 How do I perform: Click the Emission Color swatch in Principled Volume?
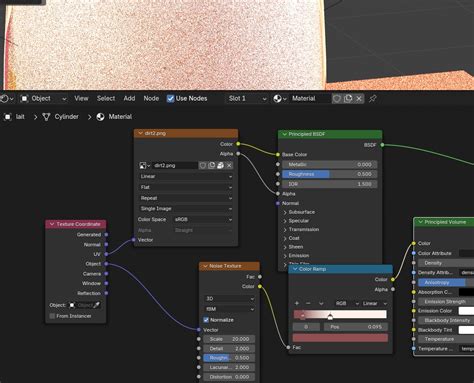[466, 311]
